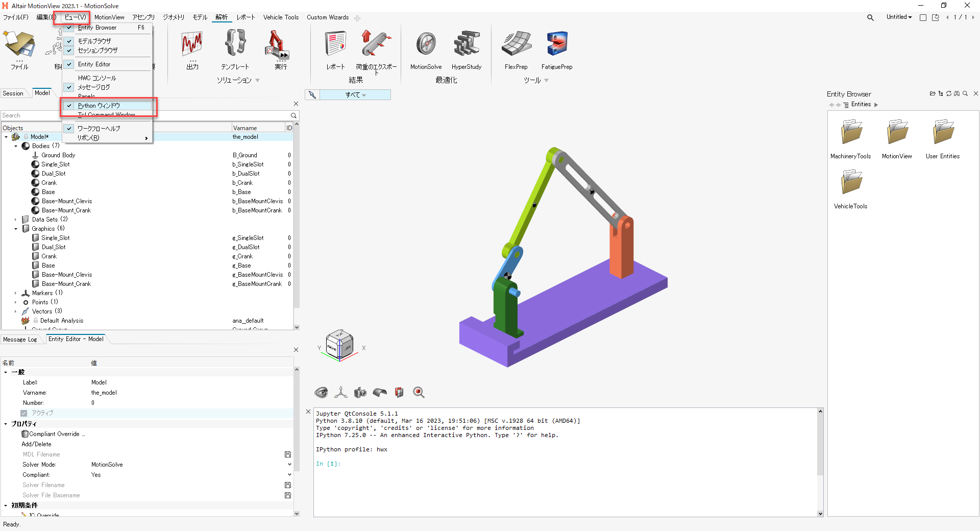Open Solver Mode MotionSolve dropdown
Viewport: 980px width, 531px height.
click(289, 465)
